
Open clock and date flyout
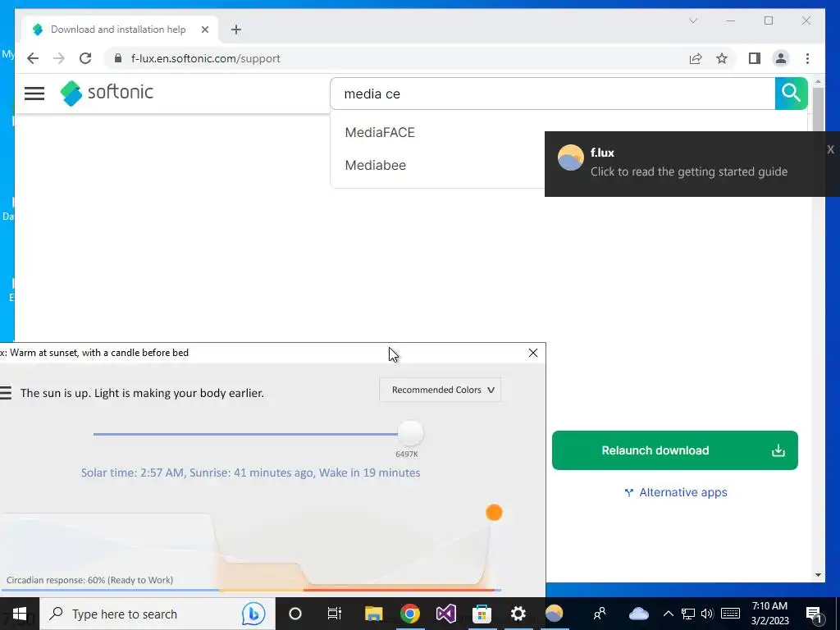click(x=769, y=614)
